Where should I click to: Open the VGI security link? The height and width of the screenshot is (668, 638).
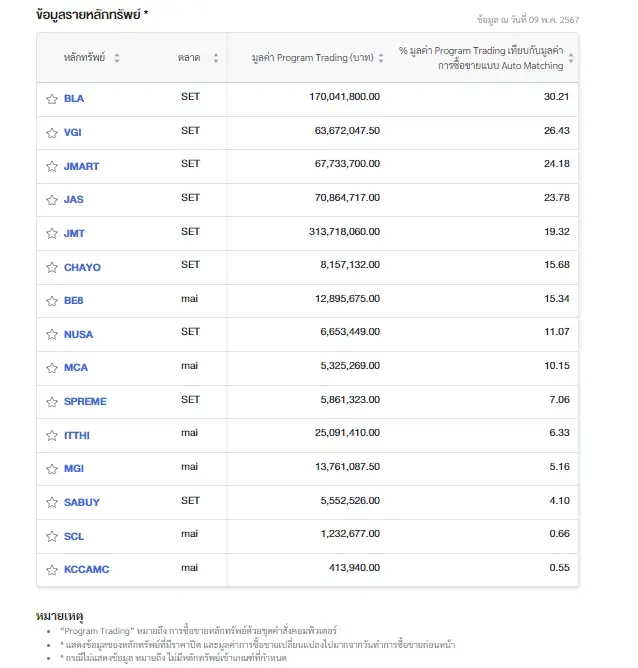pos(72,132)
